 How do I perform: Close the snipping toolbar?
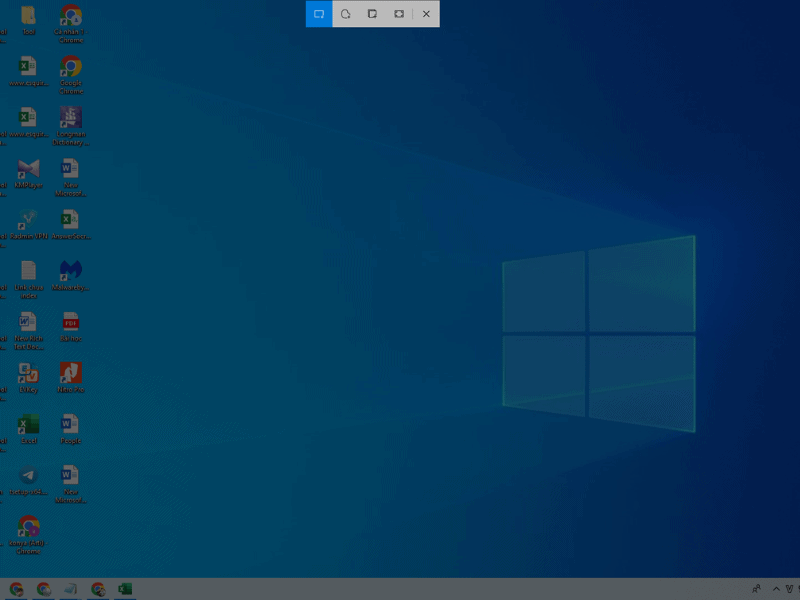click(x=426, y=14)
